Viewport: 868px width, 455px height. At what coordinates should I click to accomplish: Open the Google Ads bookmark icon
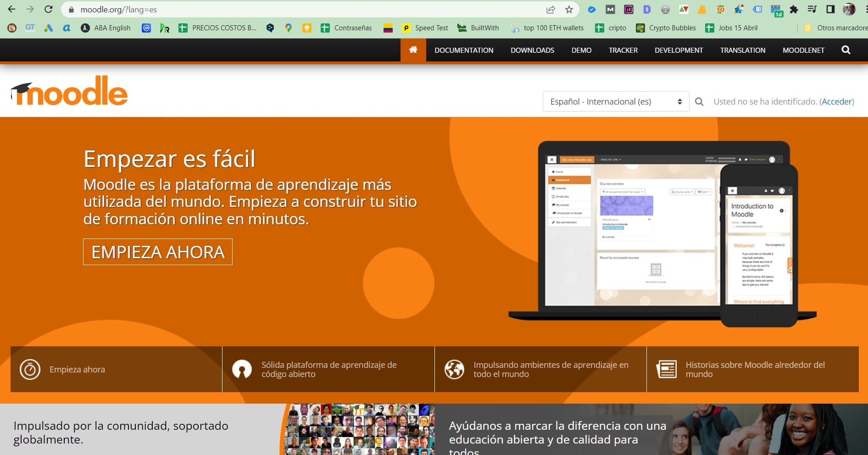pyautogui.click(x=48, y=28)
